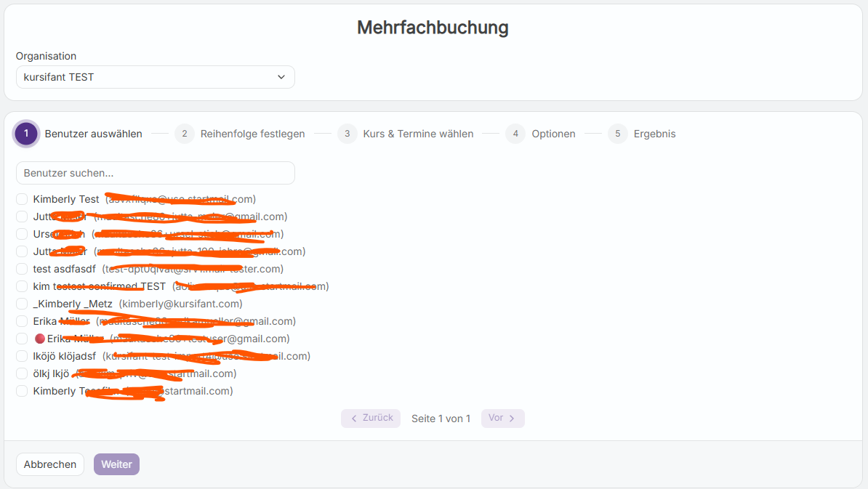
Task: Open the Organisation dropdown showing kursifant TEST
Action: (155, 76)
